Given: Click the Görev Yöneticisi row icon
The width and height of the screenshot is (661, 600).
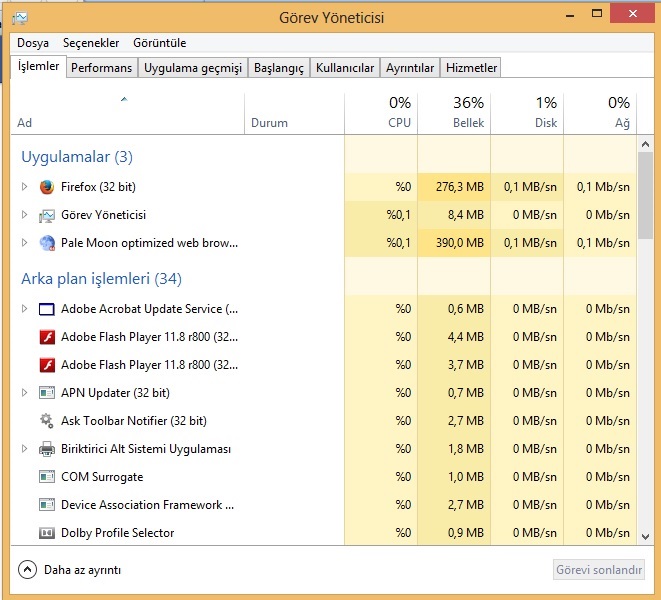Looking at the screenshot, I should point(47,215).
